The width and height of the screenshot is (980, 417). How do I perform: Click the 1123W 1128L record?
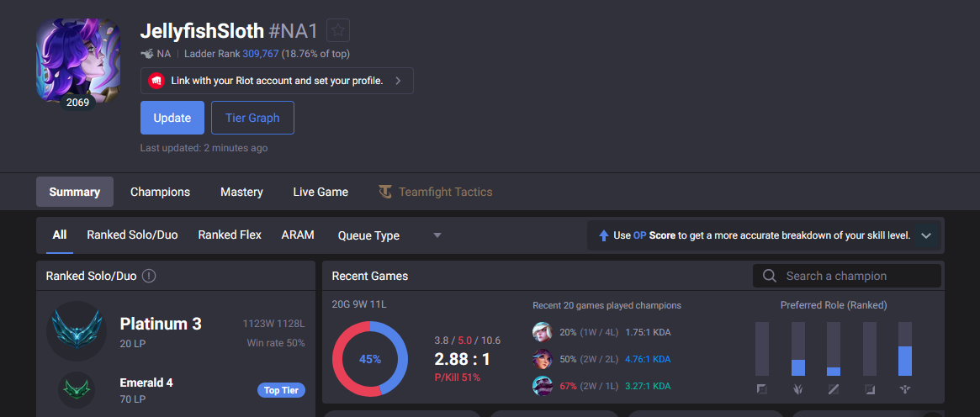[273, 324]
